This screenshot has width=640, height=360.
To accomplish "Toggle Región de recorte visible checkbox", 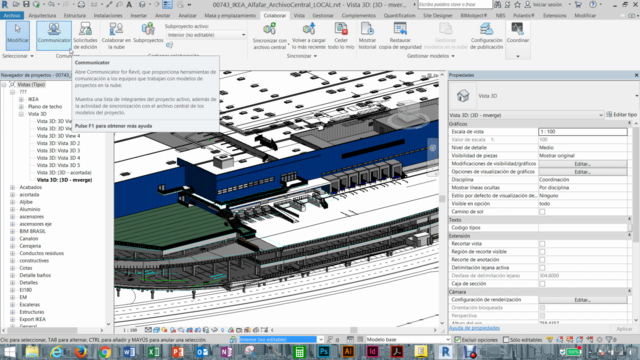I will tap(542, 252).
